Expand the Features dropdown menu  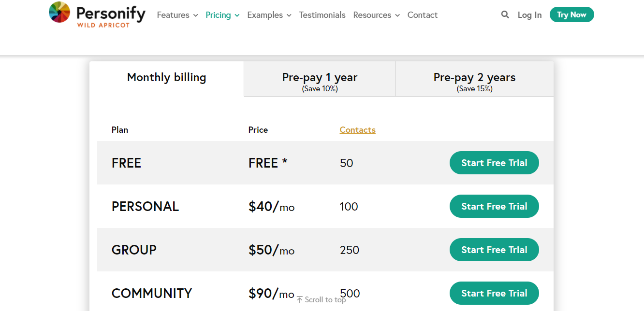point(177,15)
